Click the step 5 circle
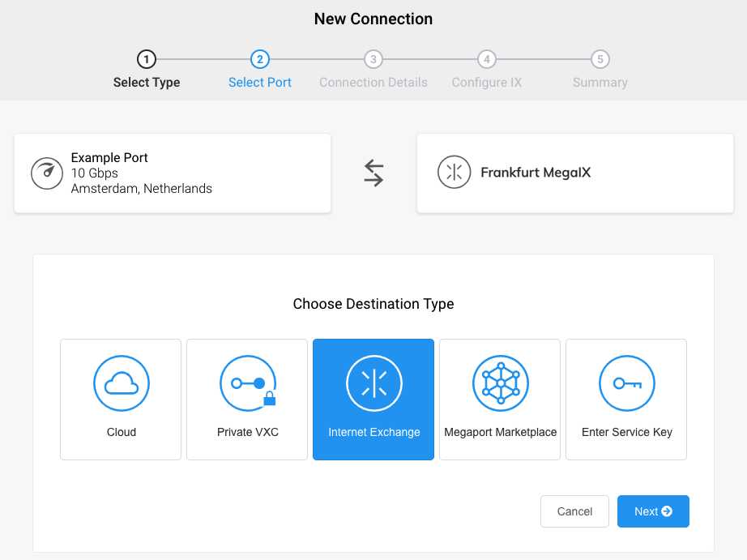Image resolution: width=747 pixels, height=560 pixels. [x=600, y=60]
